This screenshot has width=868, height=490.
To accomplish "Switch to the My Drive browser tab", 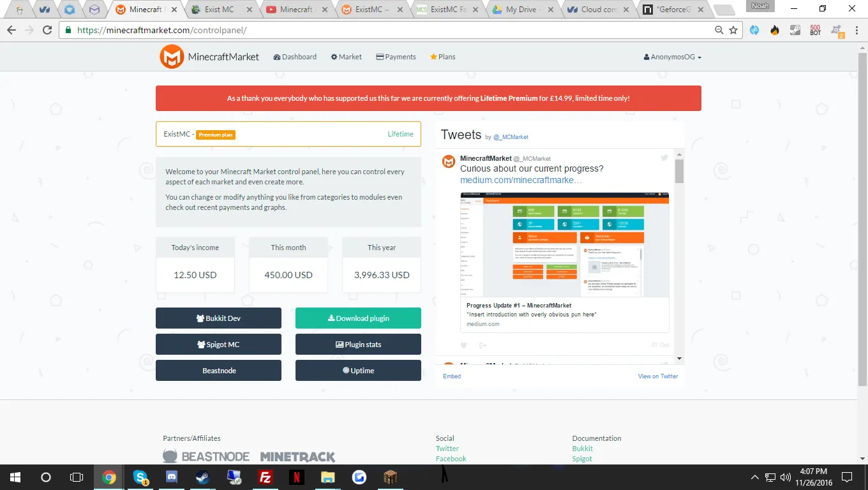I will [x=521, y=10].
